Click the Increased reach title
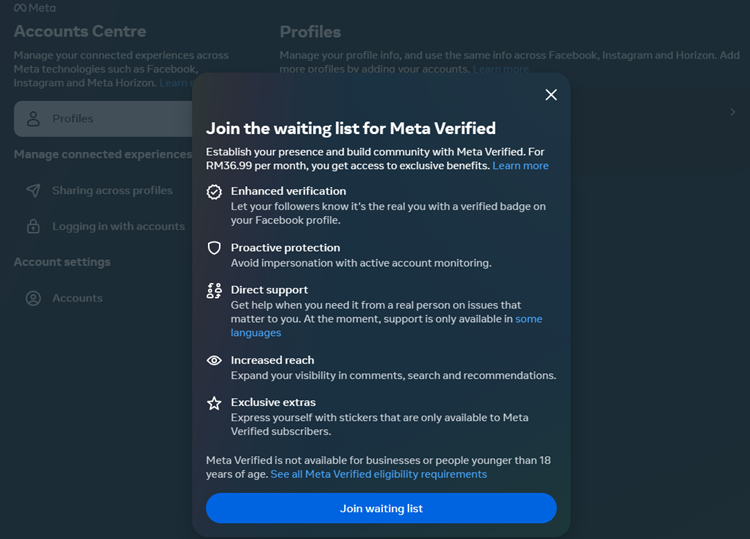The width and height of the screenshot is (750, 539). tap(273, 360)
